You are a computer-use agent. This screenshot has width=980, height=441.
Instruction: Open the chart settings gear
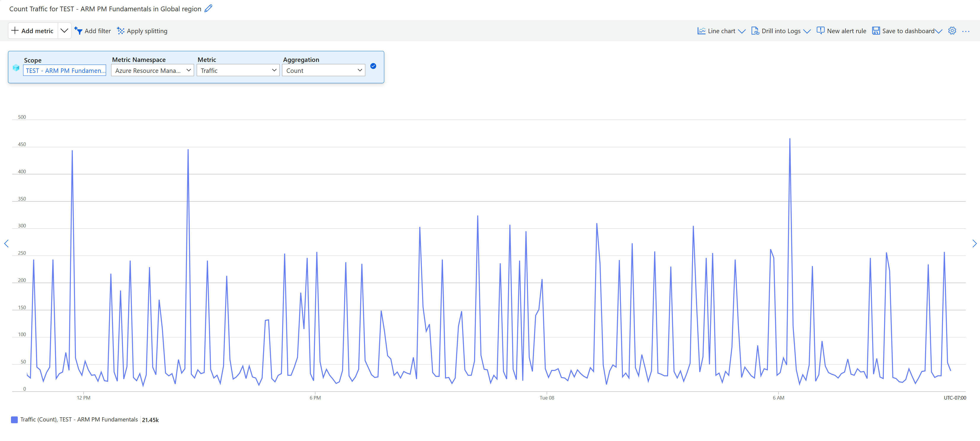click(x=952, y=31)
